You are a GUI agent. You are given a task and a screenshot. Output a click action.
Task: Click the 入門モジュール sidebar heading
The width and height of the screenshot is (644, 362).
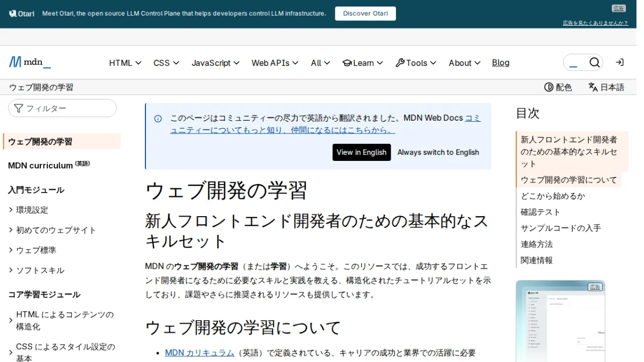(36, 190)
